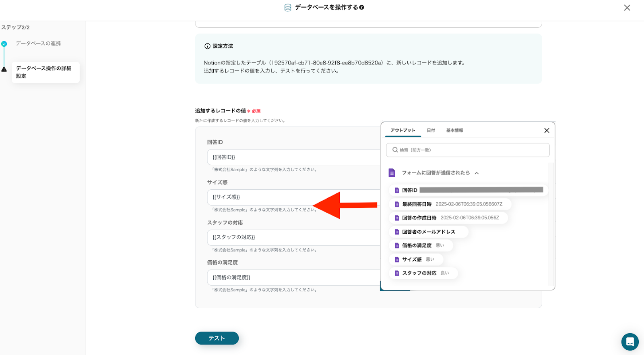644x355 pixels.
Task: Click the Google Forms trigger icon
Action: click(x=392, y=173)
